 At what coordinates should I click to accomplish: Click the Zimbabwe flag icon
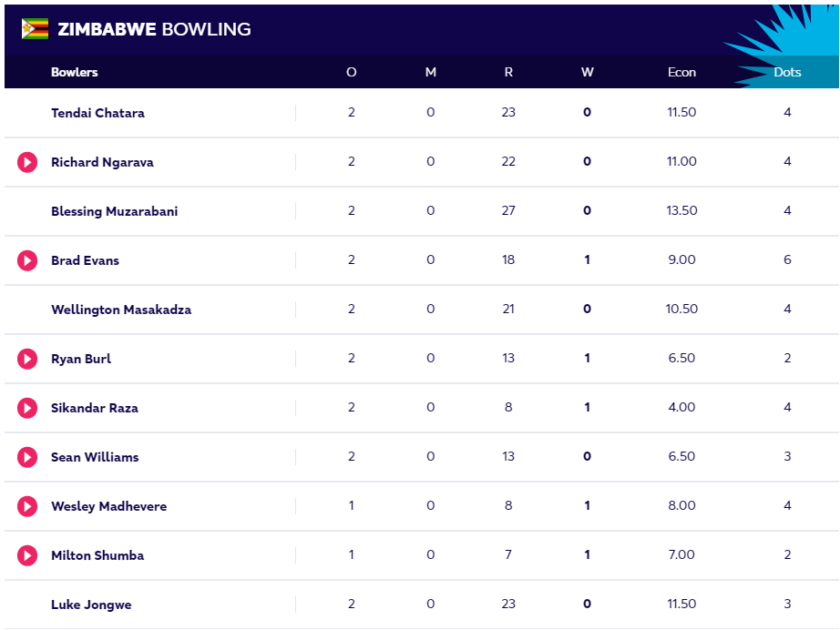(x=35, y=29)
